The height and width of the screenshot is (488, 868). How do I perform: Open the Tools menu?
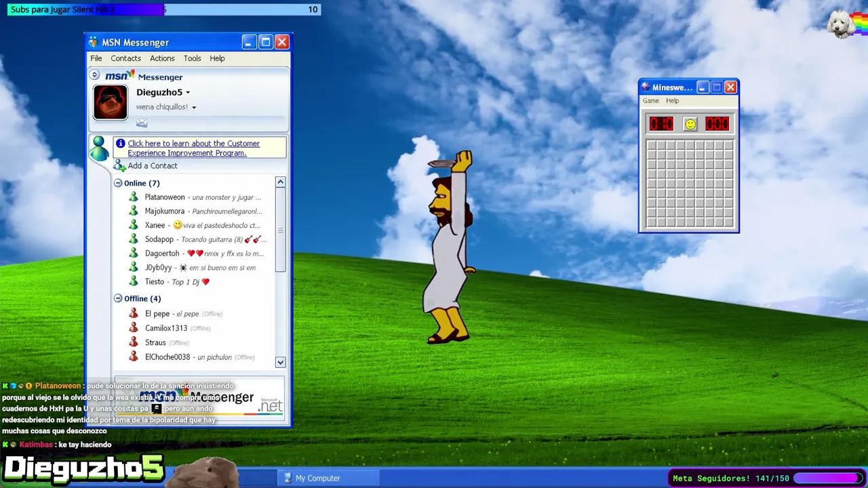[193, 58]
